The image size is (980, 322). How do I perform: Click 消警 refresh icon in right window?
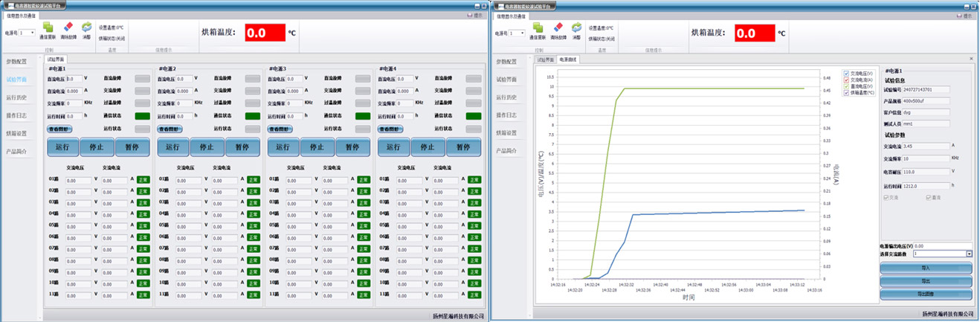coord(576,27)
